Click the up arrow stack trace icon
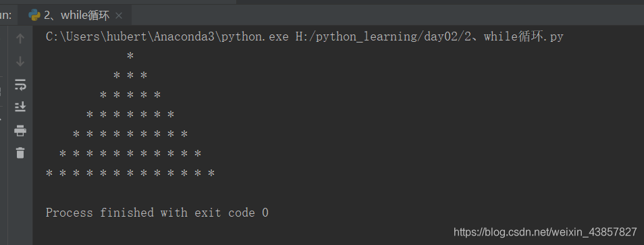Viewport: 644px width, 245px height. tap(20, 38)
